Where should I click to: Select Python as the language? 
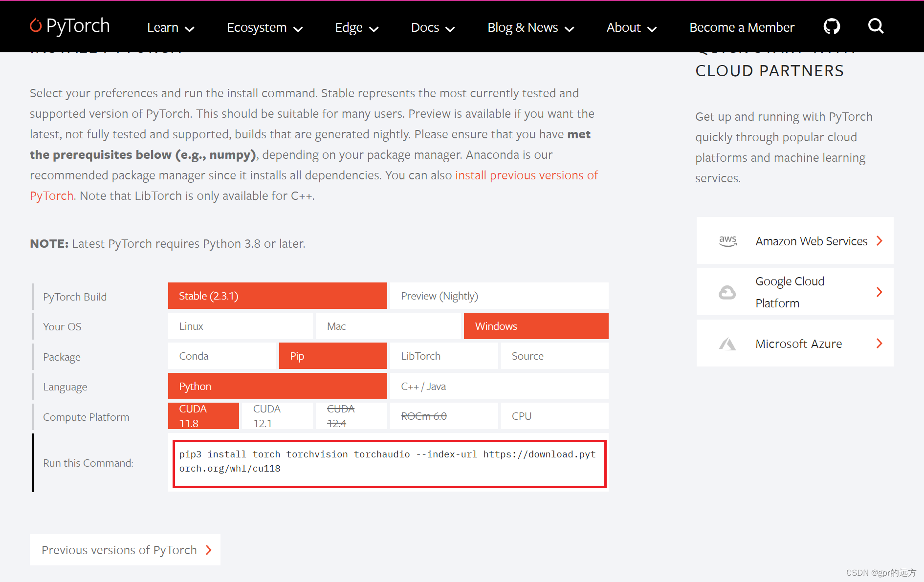click(x=278, y=386)
